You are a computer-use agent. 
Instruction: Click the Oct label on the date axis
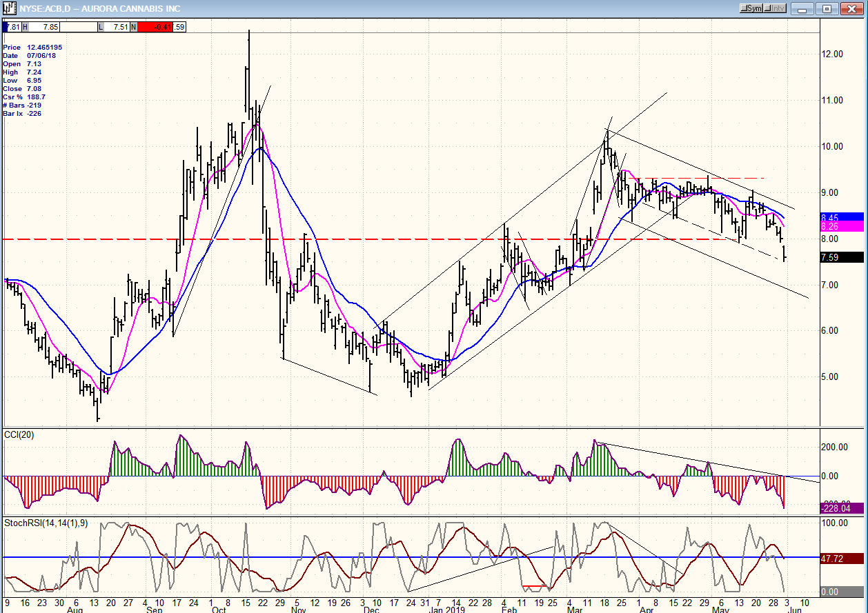[x=219, y=610]
